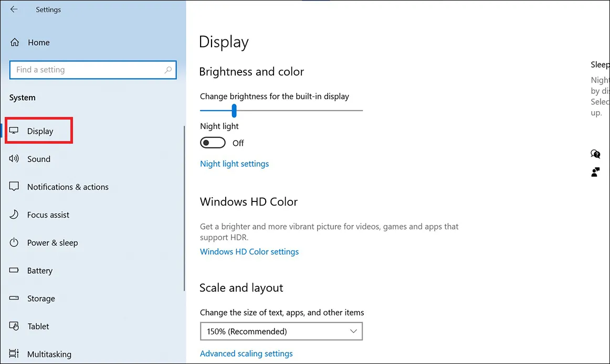Open Windows HD Color settings

[x=249, y=252]
